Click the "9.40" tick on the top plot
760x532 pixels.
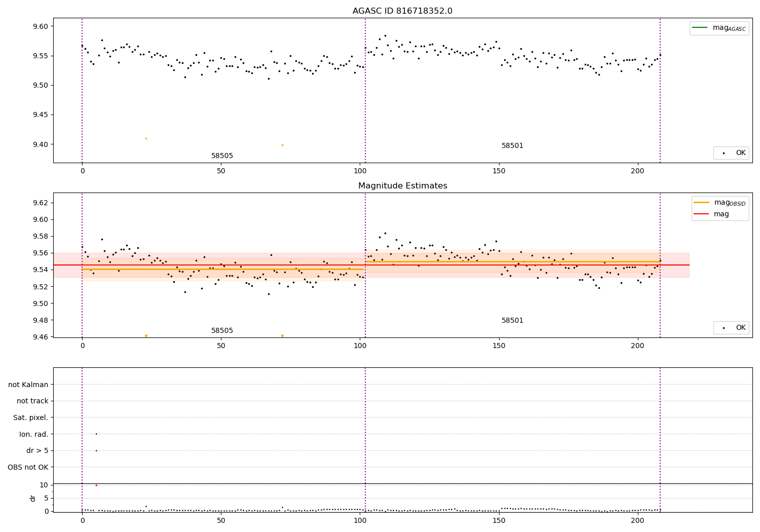pyautogui.click(x=41, y=144)
